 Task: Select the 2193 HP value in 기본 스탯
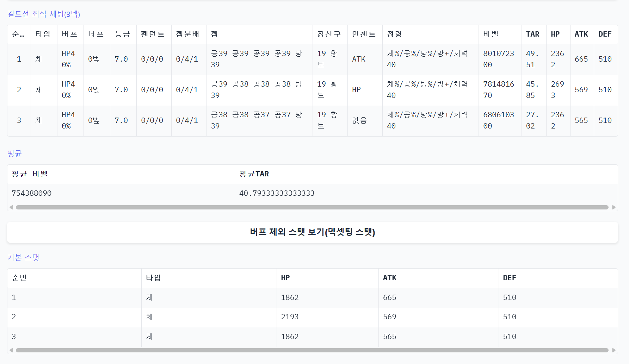(x=290, y=317)
